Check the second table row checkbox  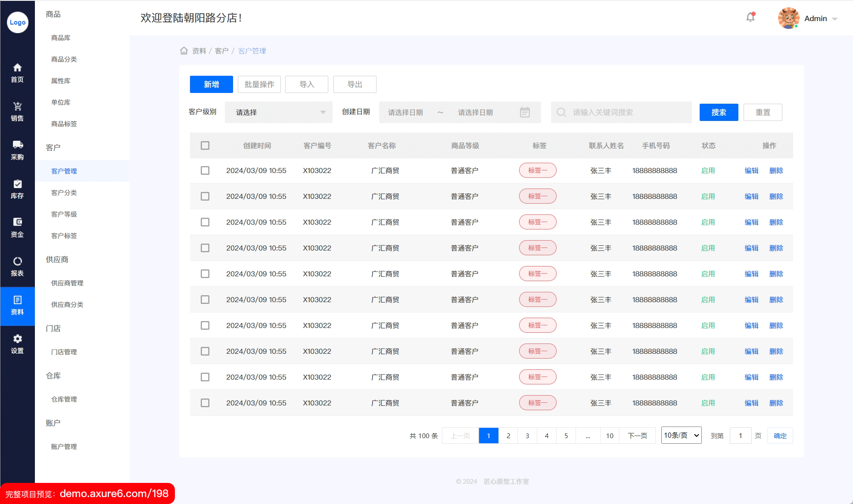(x=205, y=196)
